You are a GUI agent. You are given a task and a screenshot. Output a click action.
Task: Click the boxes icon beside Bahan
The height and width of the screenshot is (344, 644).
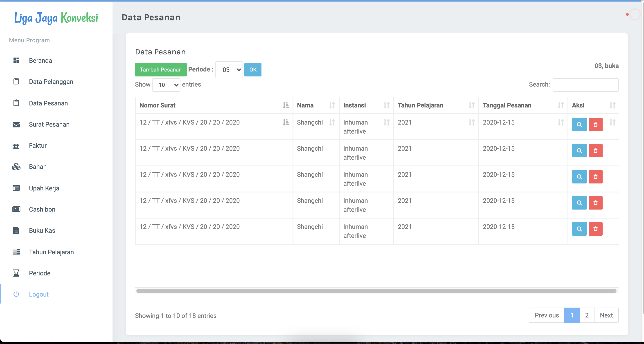tap(16, 167)
